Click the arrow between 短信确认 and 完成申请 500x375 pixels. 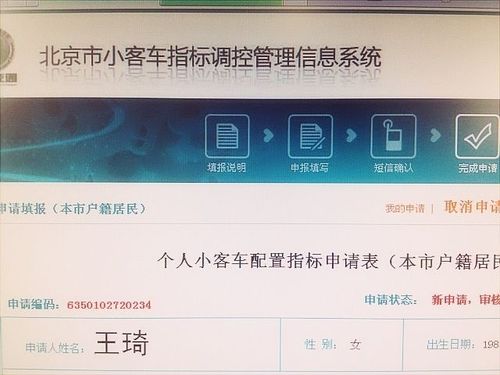pos(435,135)
